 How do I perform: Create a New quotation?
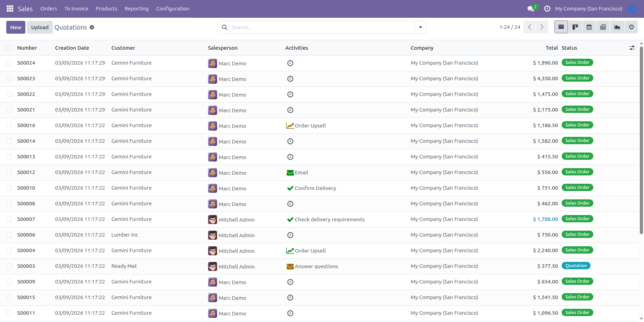[x=16, y=27]
